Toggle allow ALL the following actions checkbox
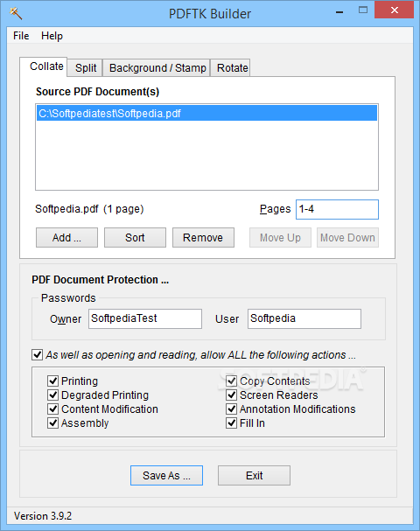The image size is (420, 531). (38, 355)
